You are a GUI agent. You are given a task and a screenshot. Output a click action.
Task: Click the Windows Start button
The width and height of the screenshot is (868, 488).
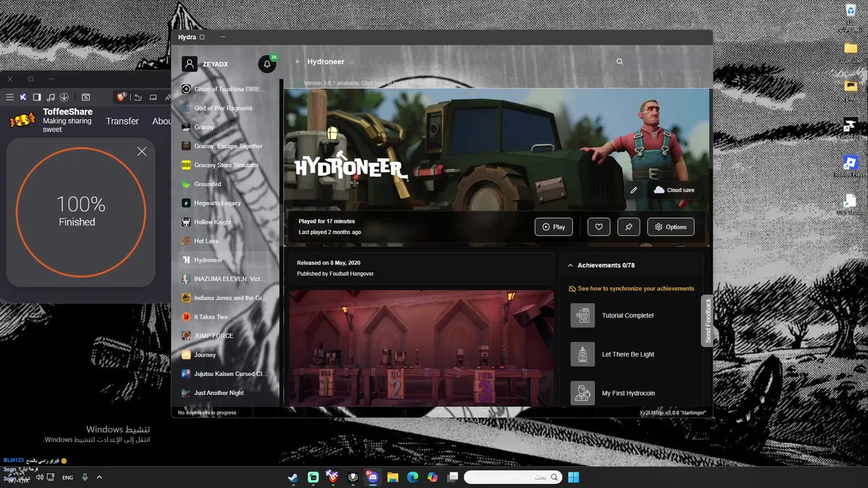[x=574, y=477]
